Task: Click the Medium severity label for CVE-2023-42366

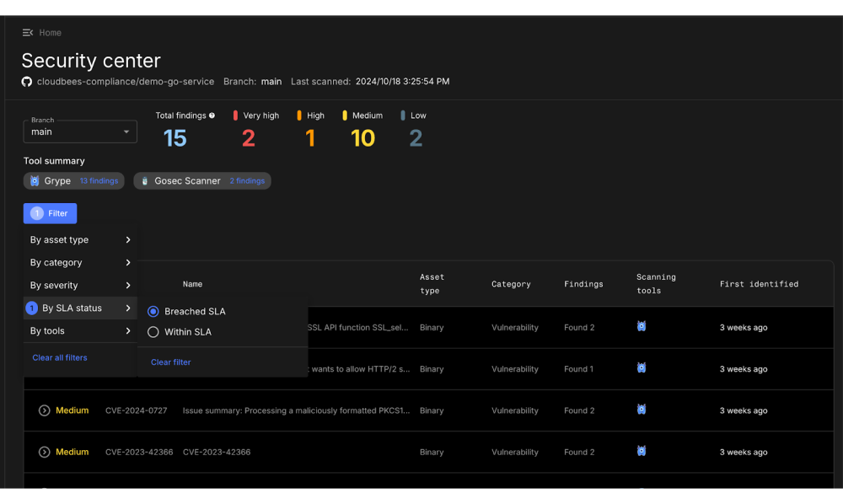Action: pyautogui.click(x=72, y=453)
